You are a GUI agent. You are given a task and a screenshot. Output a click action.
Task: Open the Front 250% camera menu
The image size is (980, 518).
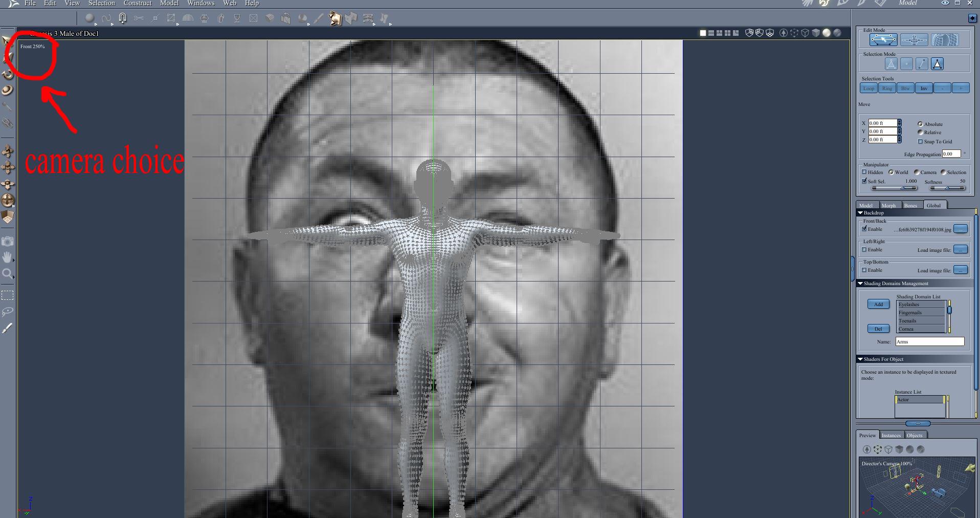pos(32,46)
